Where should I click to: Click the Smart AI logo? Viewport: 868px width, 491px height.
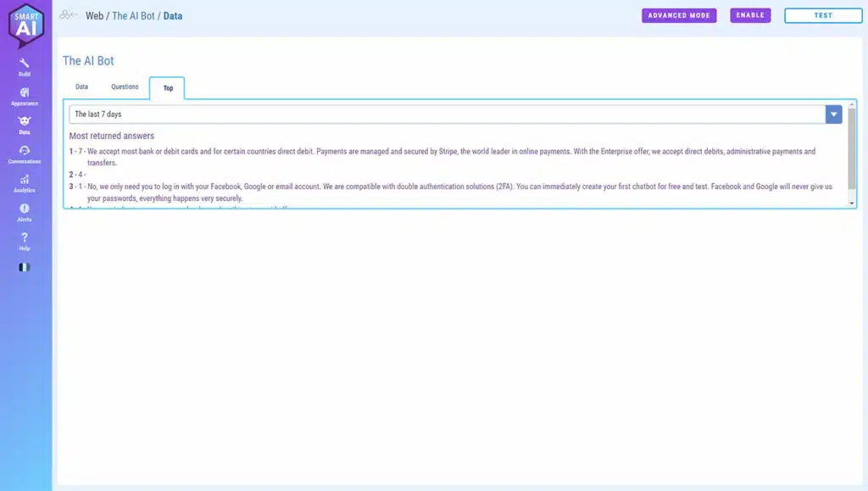coord(25,26)
